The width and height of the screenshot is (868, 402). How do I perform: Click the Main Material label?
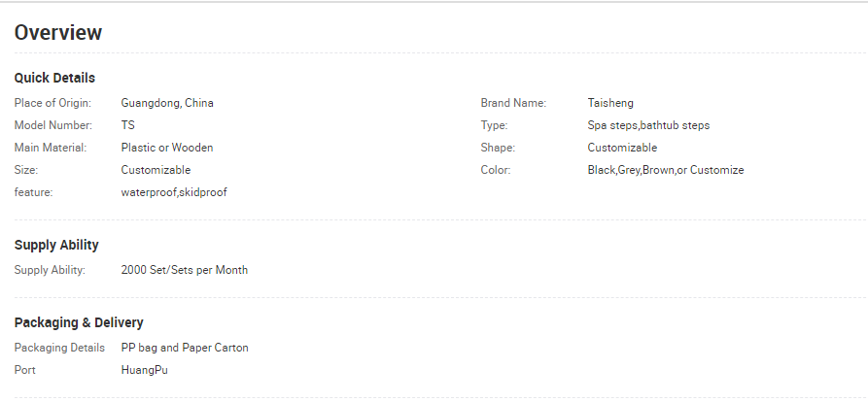[51, 148]
